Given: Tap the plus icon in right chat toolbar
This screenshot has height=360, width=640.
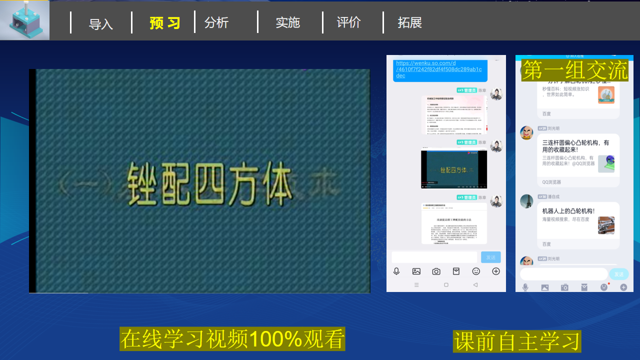Looking at the screenshot, I should click(624, 287).
